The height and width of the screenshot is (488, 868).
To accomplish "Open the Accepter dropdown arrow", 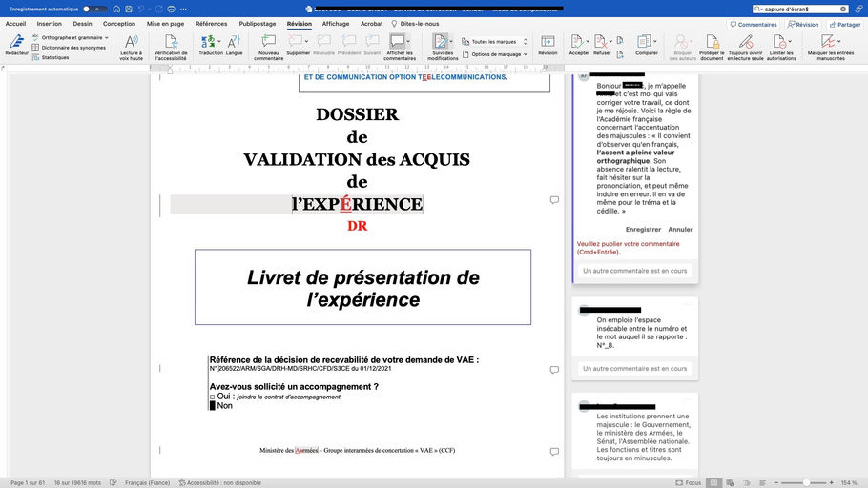I will (x=588, y=42).
